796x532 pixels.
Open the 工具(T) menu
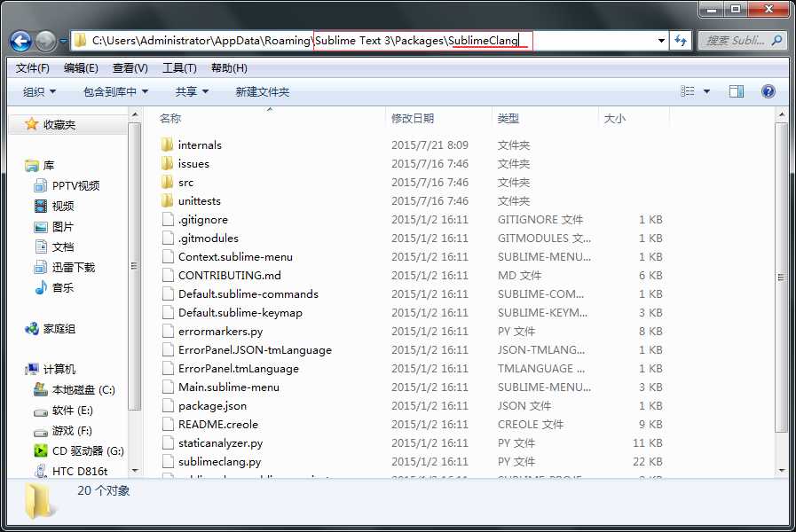[x=179, y=68]
